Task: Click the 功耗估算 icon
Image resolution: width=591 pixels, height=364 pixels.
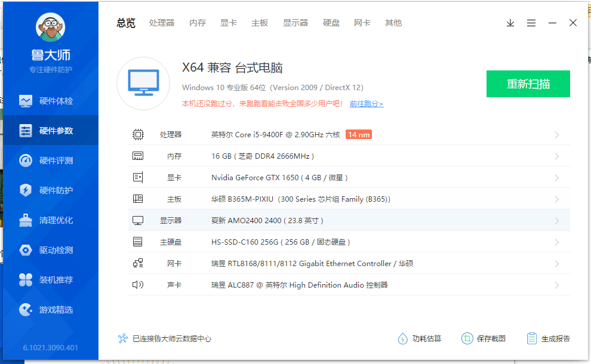Action: (403, 338)
